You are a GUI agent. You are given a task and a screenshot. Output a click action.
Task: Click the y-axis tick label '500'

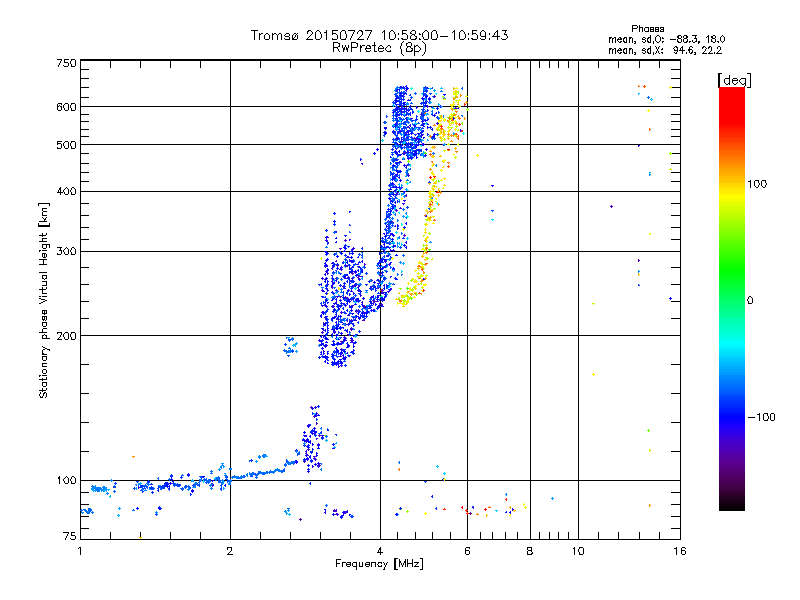click(x=66, y=145)
